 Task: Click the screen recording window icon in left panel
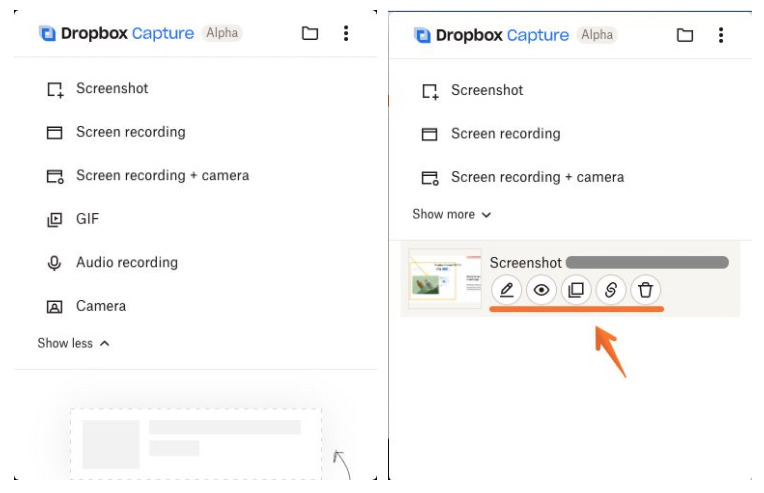coord(54,133)
